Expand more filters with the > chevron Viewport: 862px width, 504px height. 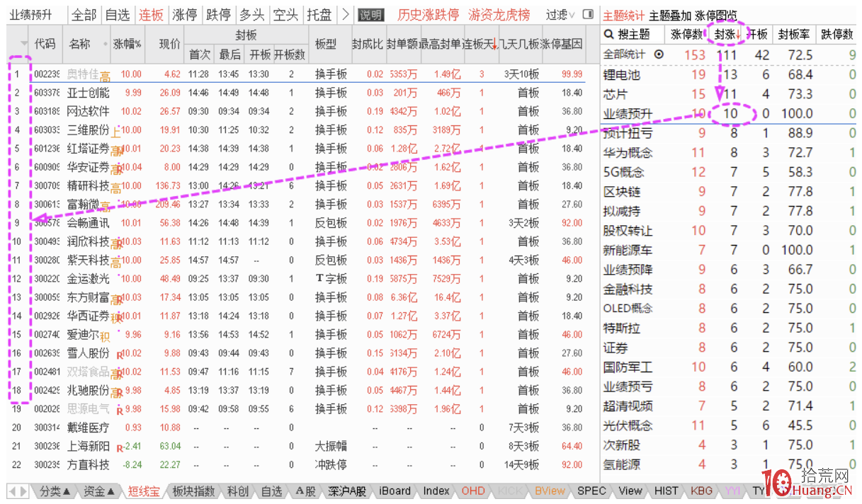(345, 14)
